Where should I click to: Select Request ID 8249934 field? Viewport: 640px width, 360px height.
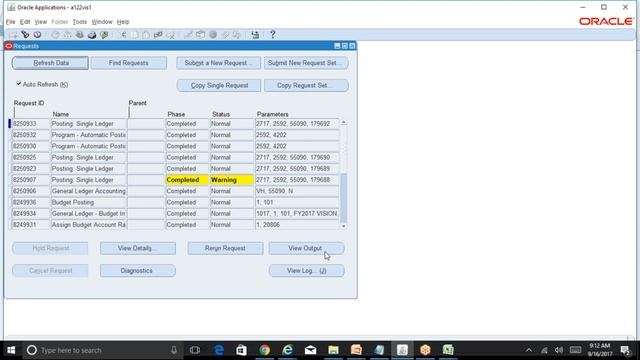[x=31, y=213]
